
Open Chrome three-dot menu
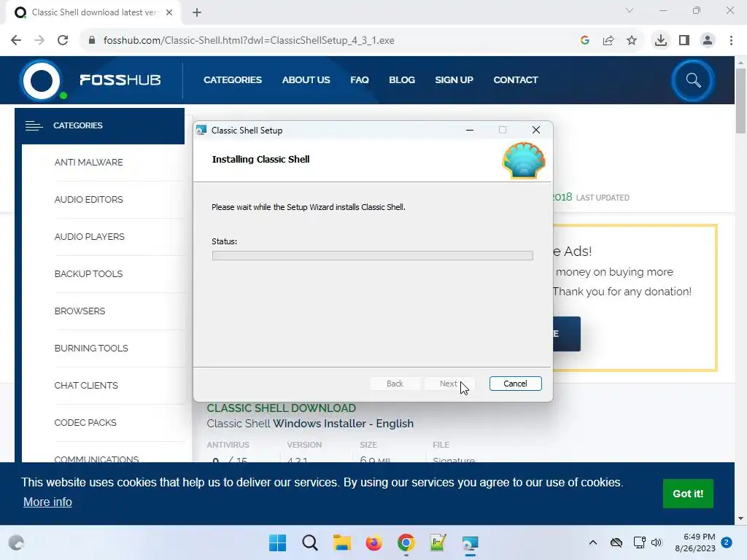[x=731, y=41]
